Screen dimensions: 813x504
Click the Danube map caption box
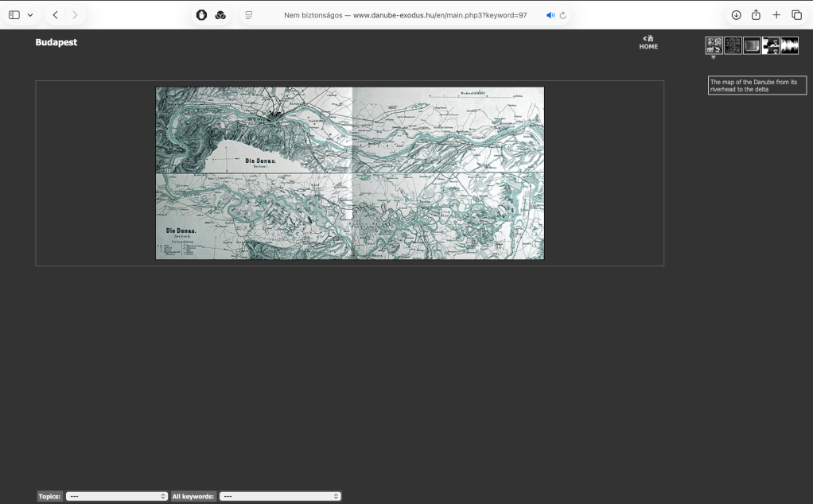pos(757,86)
